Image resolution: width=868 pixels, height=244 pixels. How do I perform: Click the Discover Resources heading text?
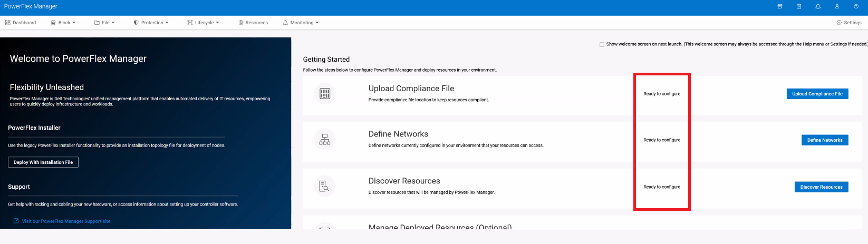[404, 181]
